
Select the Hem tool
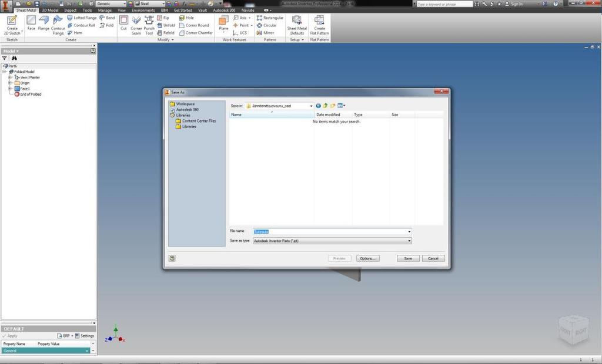[75, 33]
